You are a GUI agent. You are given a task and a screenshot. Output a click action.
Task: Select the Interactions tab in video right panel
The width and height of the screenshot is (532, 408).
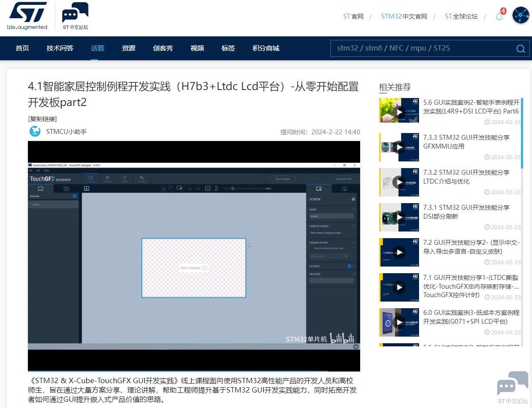(x=344, y=188)
